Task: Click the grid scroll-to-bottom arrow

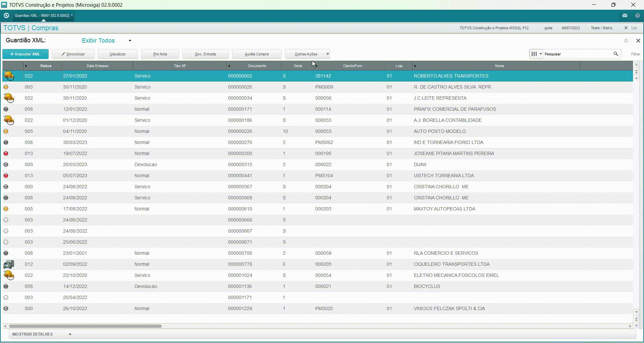Action: click(636, 326)
